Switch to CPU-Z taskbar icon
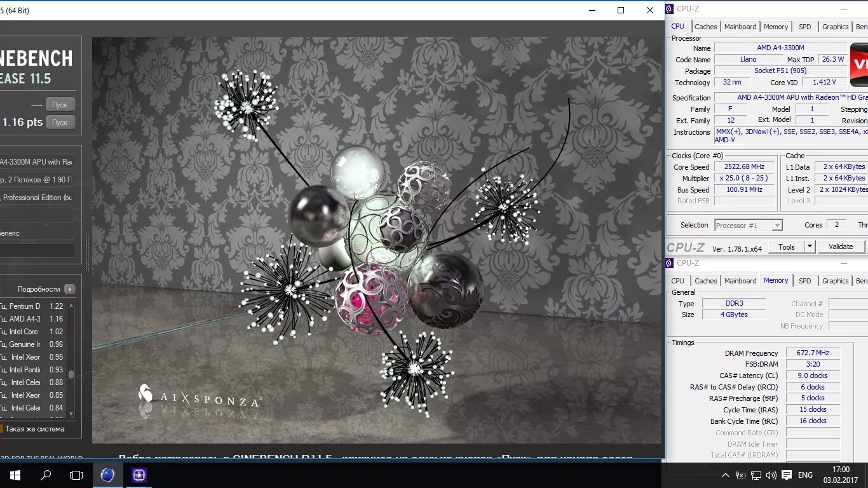This screenshot has width=868, height=488. point(139,475)
